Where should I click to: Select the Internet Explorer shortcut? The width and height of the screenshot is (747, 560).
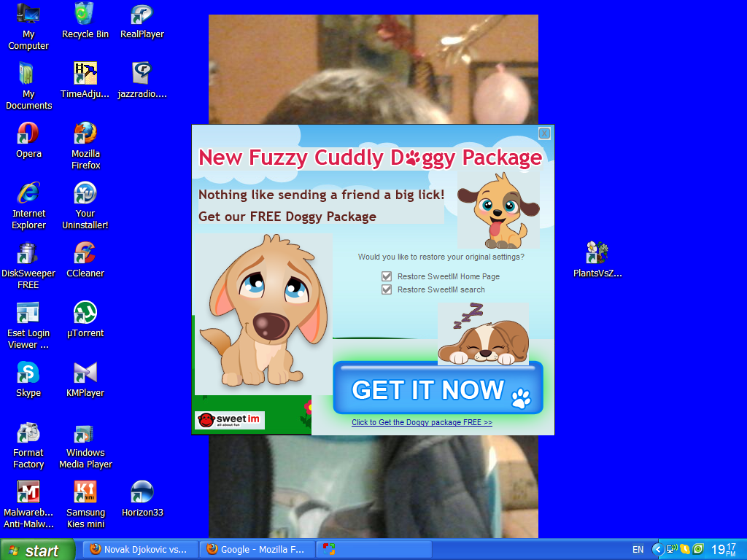[28, 206]
